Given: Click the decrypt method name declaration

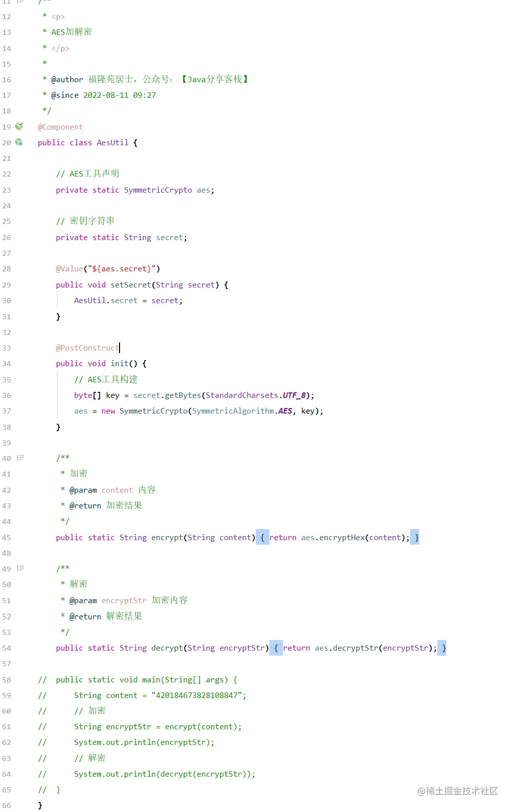Looking at the screenshot, I should tap(167, 648).
